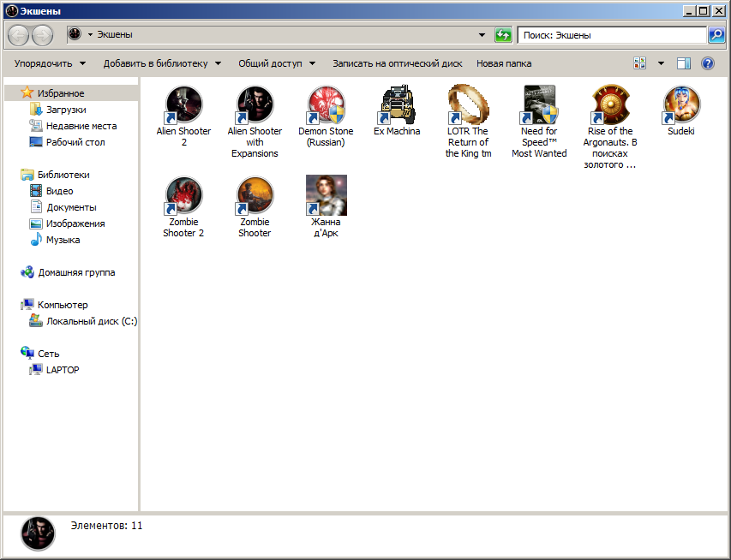Image resolution: width=731 pixels, height=560 pixels.
Task: Click the "Элементов: 11" status text
Action: [106, 526]
